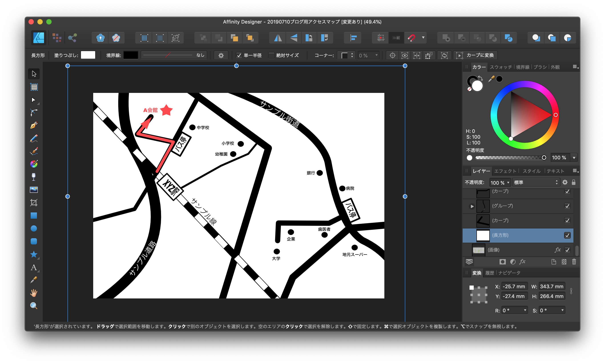Choose the Star shape tool
605x364 pixels.
pos(34,254)
